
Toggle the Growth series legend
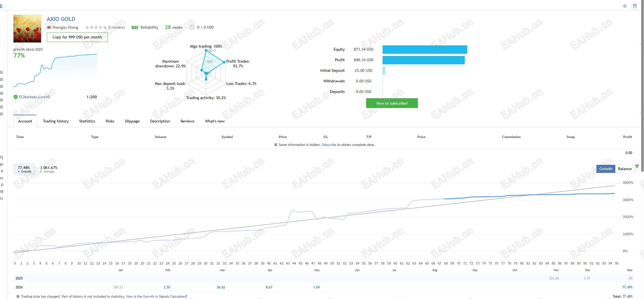pos(24,169)
